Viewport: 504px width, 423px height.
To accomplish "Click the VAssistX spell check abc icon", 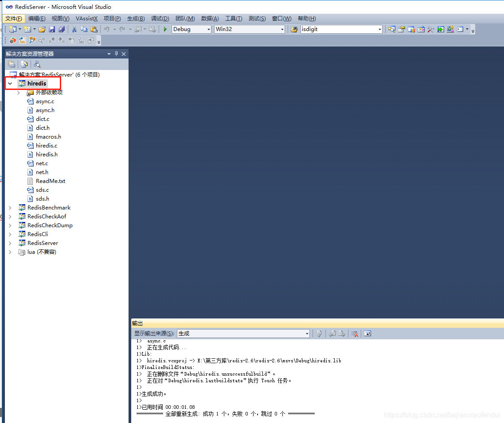I will pos(81,40).
